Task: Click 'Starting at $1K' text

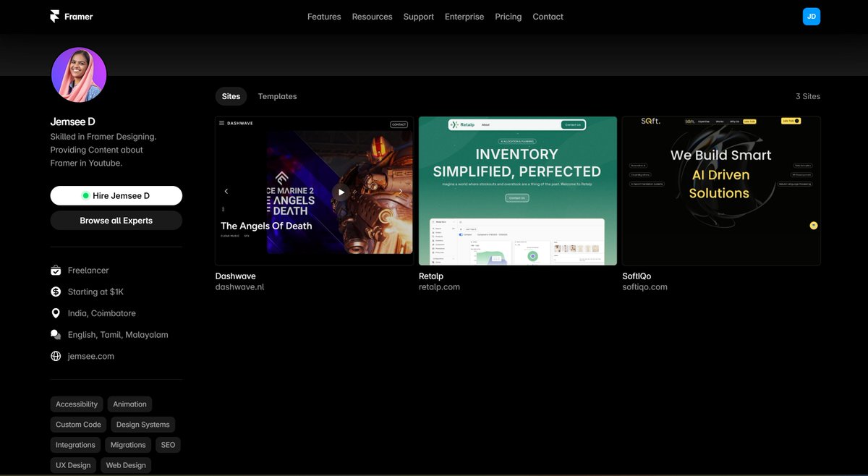Action: coord(95,292)
